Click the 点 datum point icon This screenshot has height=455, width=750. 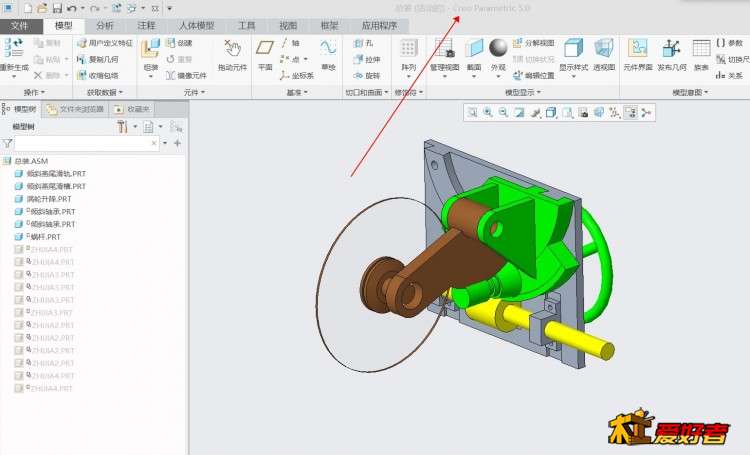(285, 59)
